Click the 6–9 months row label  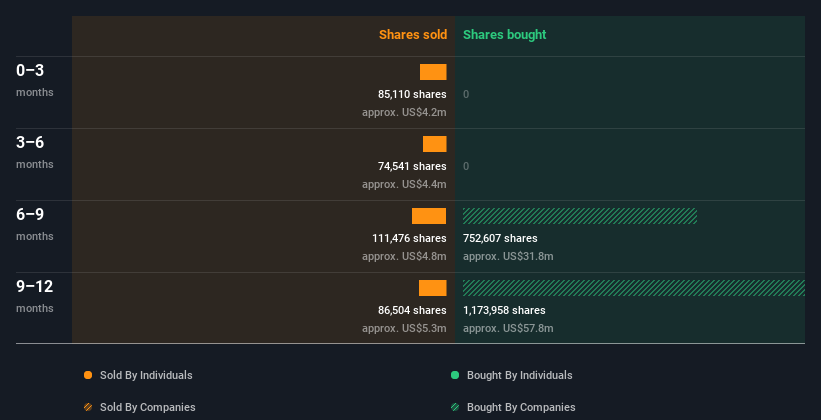(35, 224)
